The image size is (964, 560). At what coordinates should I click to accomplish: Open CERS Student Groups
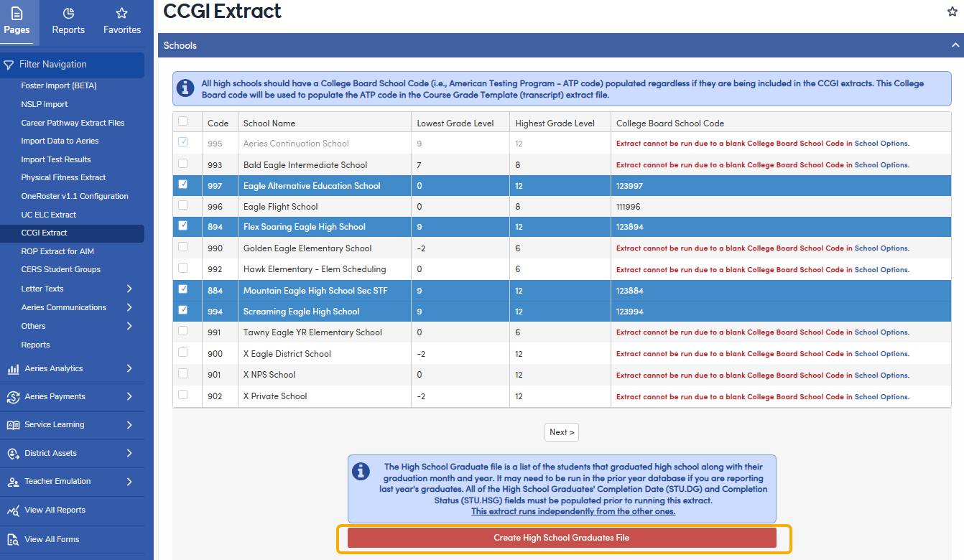[61, 269]
